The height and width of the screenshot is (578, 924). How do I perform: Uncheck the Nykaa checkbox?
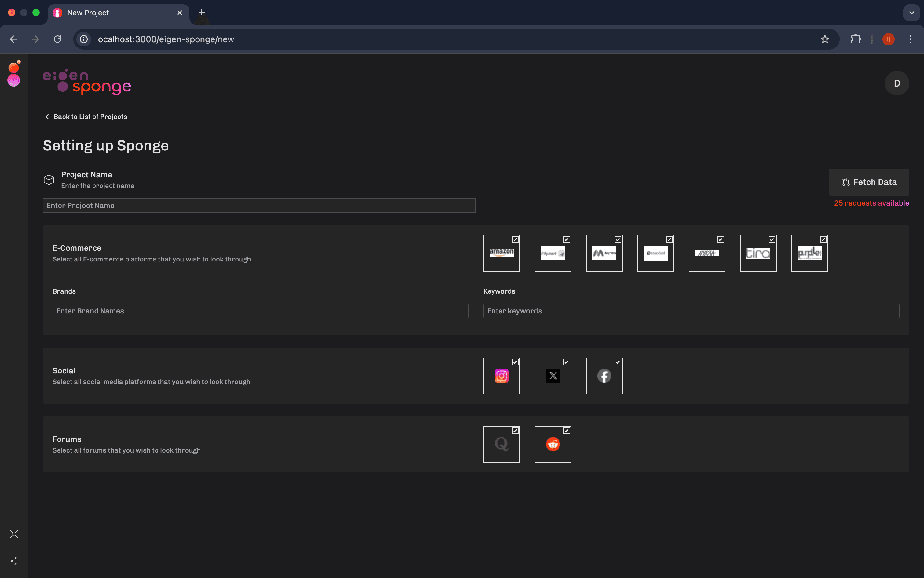click(x=721, y=240)
